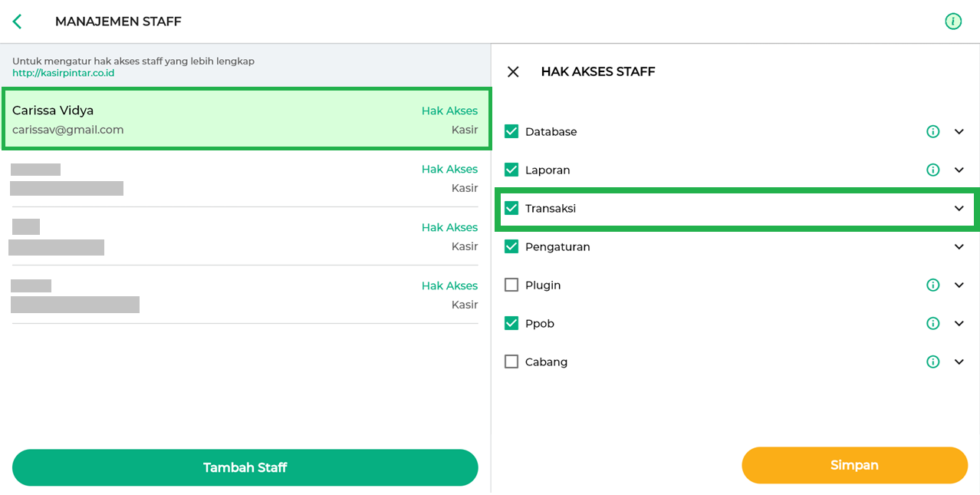Close the Hak Akses Staff panel
Image resolution: width=980 pixels, height=495 pixels.
pos(513,71)
